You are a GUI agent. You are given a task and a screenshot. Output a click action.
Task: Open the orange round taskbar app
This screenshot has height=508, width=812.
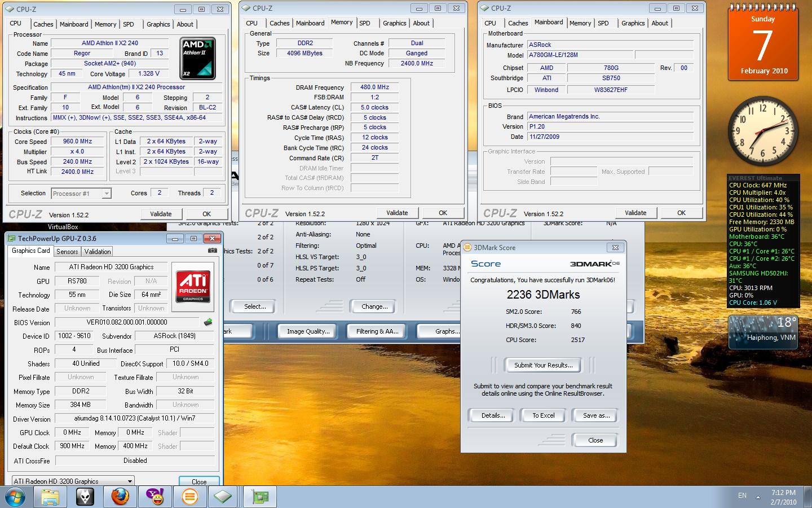click(190, 497)
